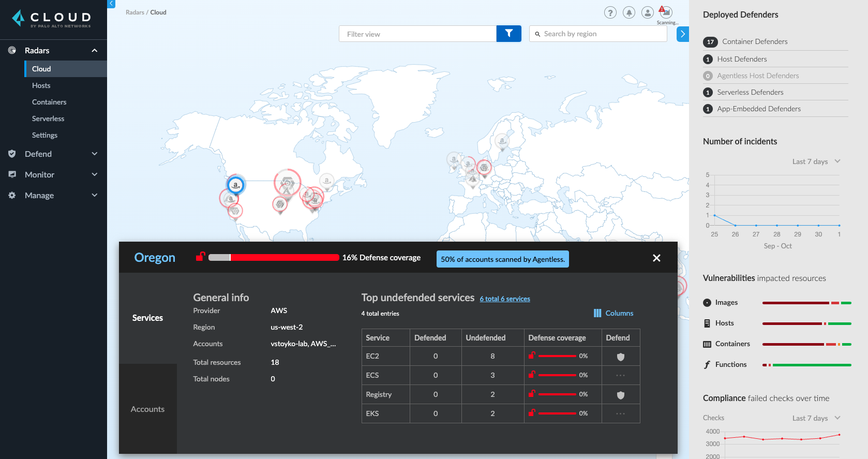Click the Radars breadcrumb link
The height and width of the screenshot is (459, 868).
[134, 12]
